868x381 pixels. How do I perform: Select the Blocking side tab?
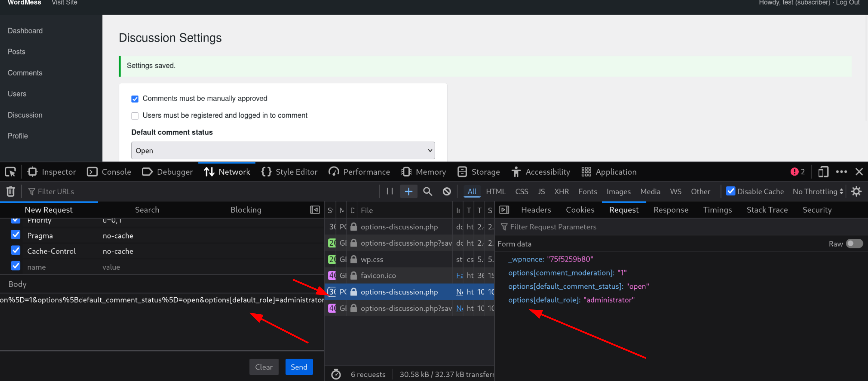pos(246,210)
